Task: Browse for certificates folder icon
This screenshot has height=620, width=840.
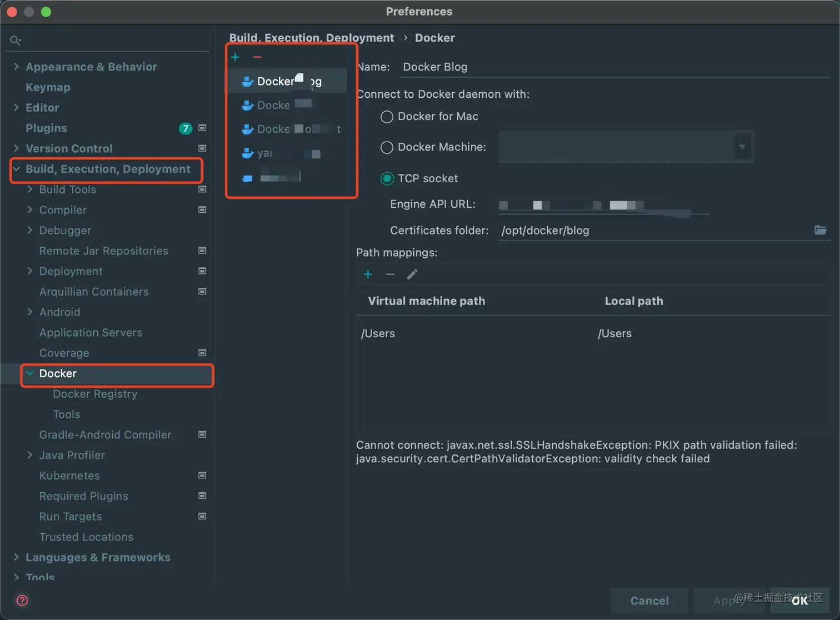Action: (821, 230)
